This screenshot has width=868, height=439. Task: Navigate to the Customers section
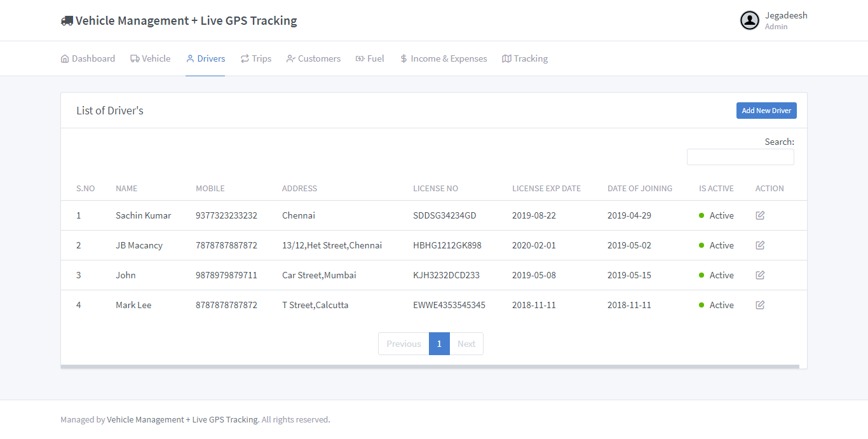pyautogui.click(x=313, y=58)
